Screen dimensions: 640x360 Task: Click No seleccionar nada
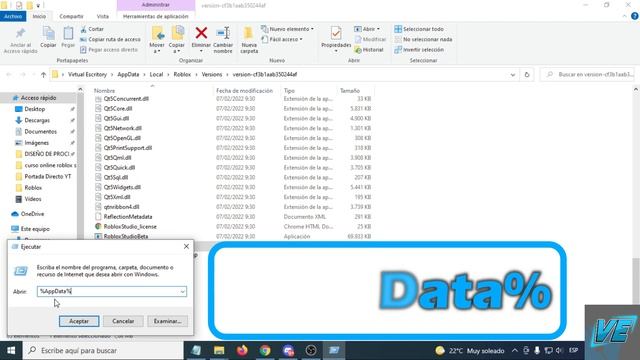423,39
